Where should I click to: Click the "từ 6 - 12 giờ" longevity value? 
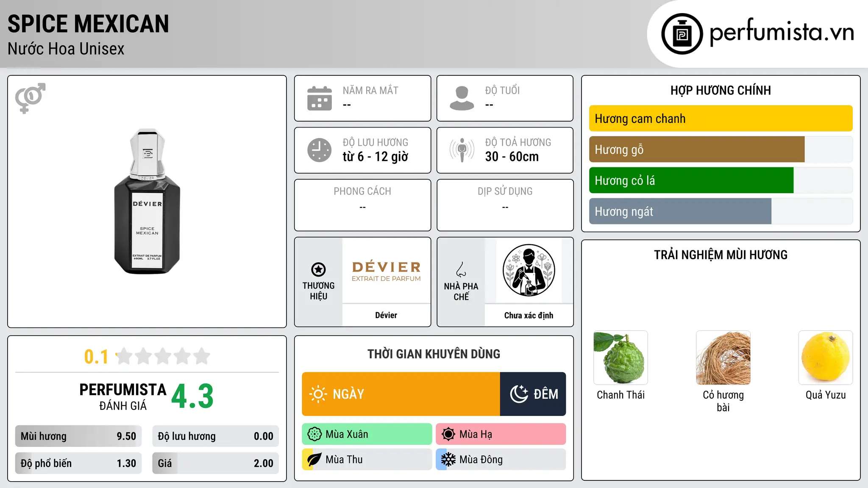tap(376, 157)
